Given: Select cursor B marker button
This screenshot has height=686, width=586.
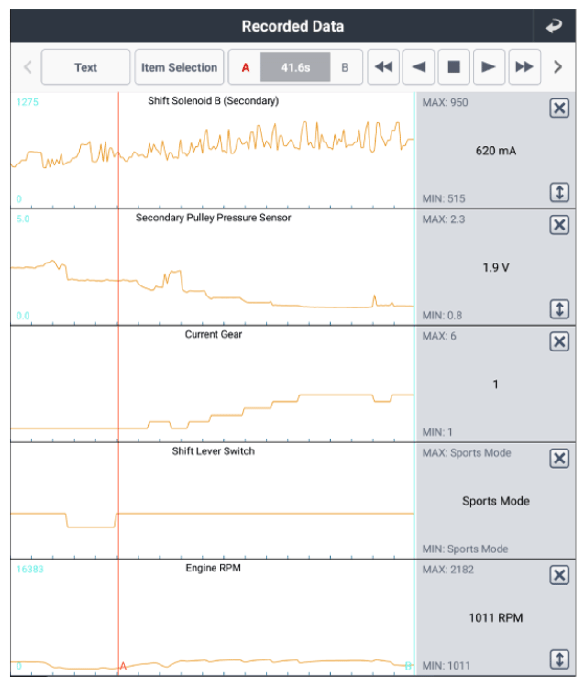Looking at the screenshot, I should (x=345, y=68).
